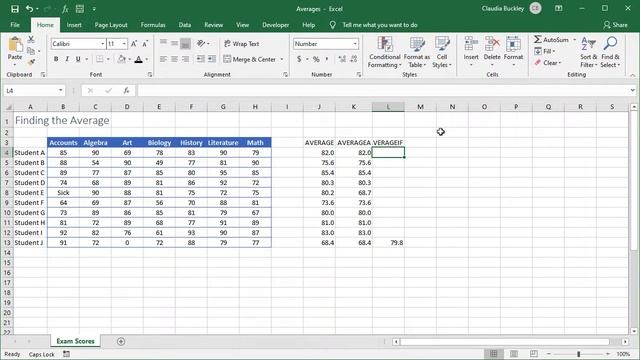The height and width of the screenshot is (360, 640).
Task: Add a new sheet with plus icon
Action: pos(121,342)
